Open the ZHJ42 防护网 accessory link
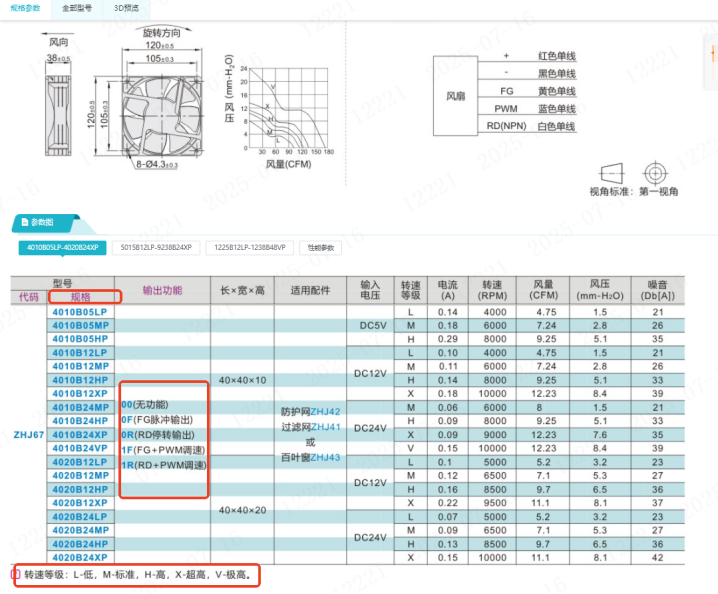This screenshot has height=594, width=718. coord(326,411)
